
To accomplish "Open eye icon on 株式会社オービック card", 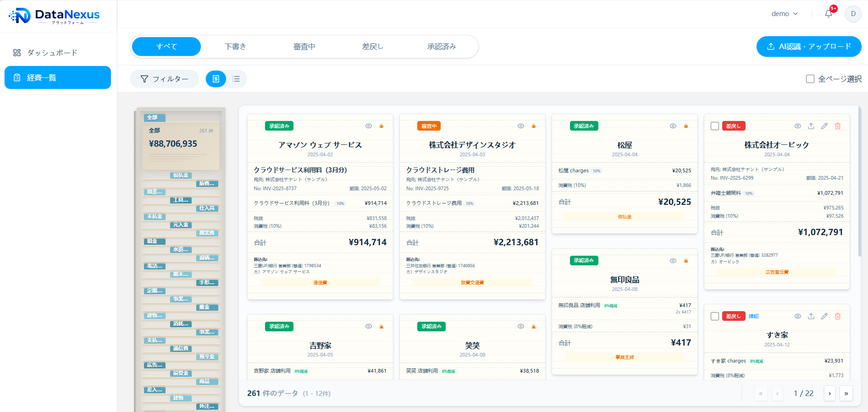I will coord(798,126).
